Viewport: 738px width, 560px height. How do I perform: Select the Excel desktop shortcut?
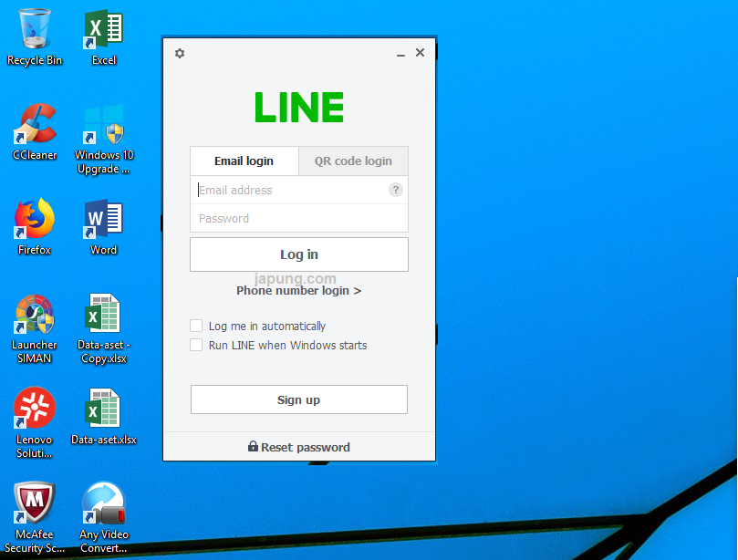pyautogui.click(x=104, y=37)
